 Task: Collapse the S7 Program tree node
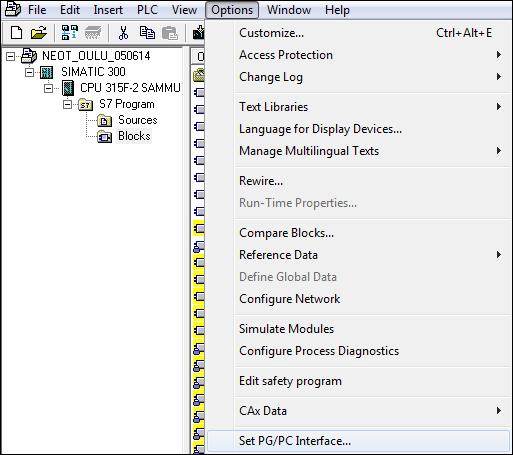coord(67,104)
